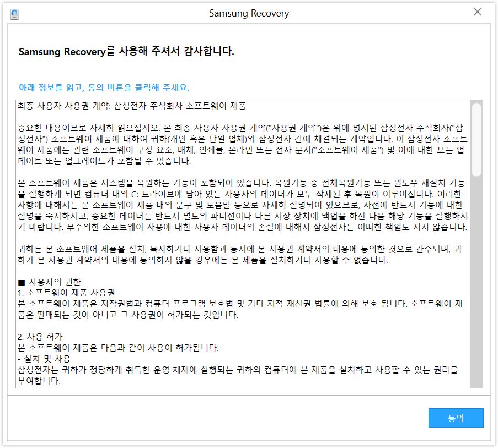Viewport: 498px width, 448px height.
Task: Click the blue instruction '아래 정보를 읽고, 동의 버튼을 클릭해 주세요.'
Action: (104, 87)
